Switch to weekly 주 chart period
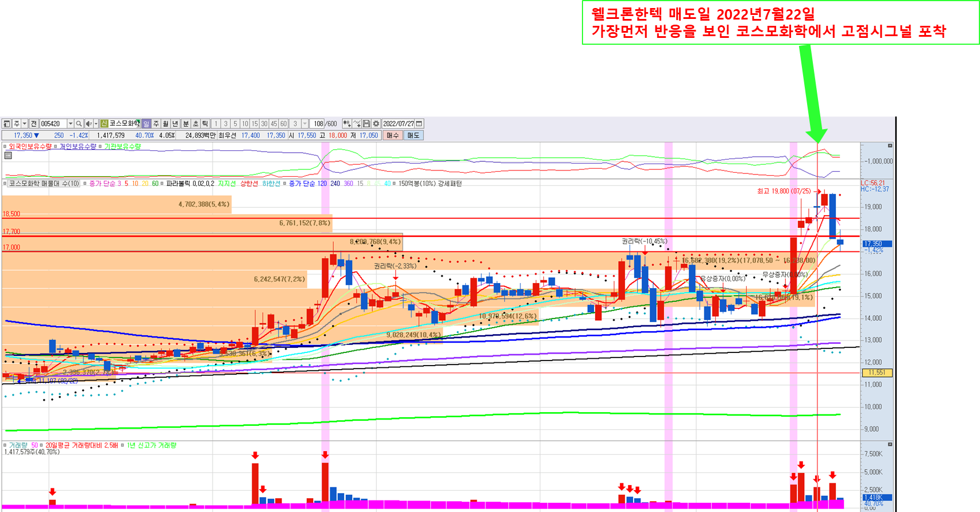980x512 pixels. click(156, 123)
